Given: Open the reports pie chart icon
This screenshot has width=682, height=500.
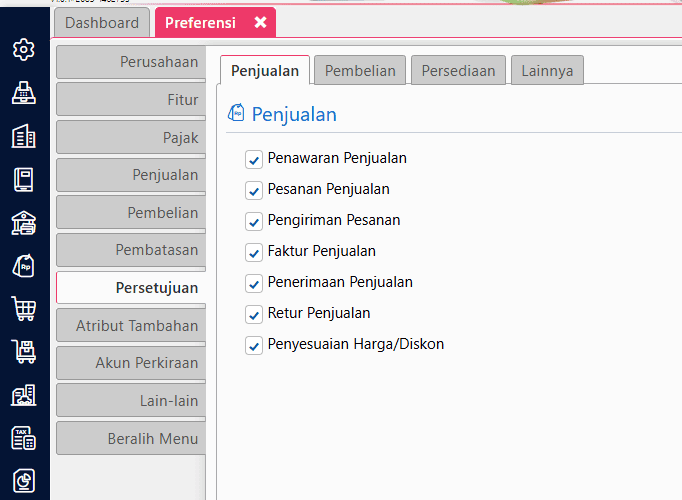Looking at the screenshot, I should (23, 481).
